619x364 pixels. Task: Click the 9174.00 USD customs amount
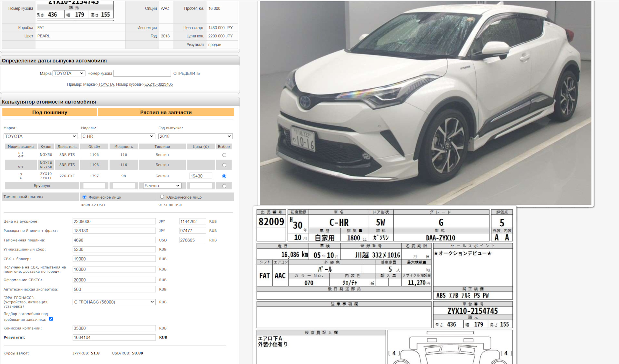point(170,205)
